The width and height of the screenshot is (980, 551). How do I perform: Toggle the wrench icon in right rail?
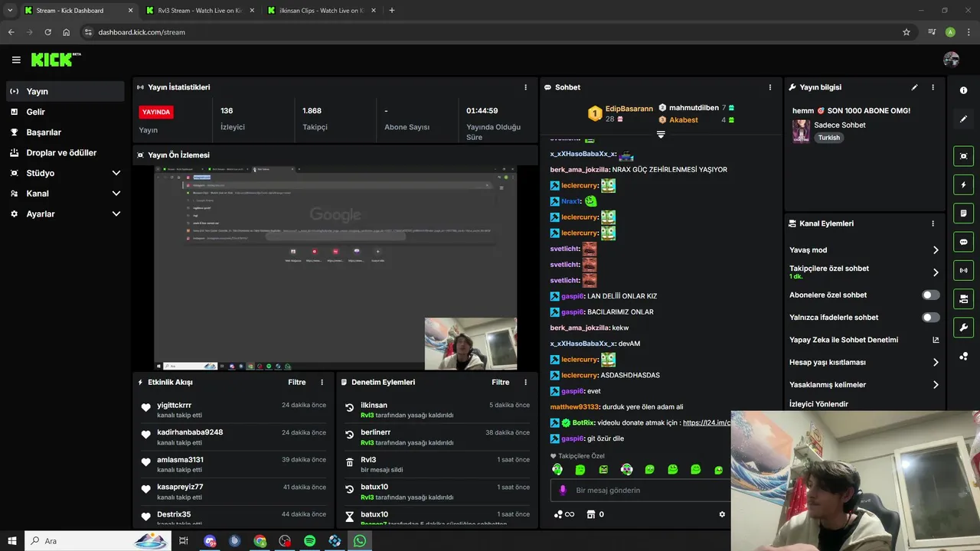point(963,328)
